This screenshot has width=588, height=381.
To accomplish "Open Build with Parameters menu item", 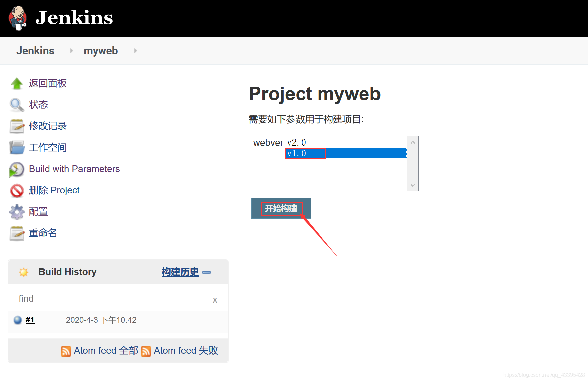I will click(75, 169).
